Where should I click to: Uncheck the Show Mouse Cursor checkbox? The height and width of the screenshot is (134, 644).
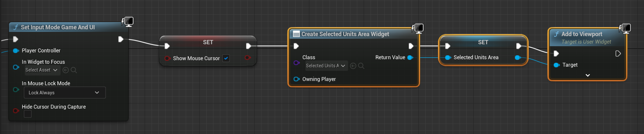[x=226, y=58]
